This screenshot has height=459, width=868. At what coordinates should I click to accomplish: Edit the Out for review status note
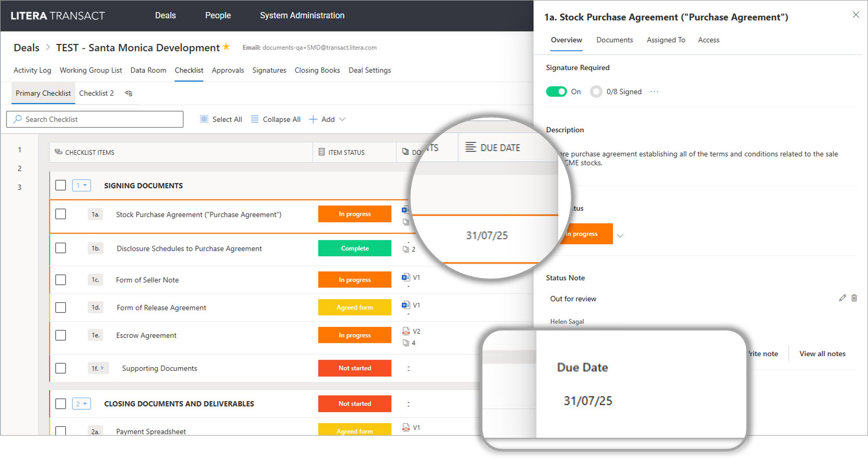point(842,298)
